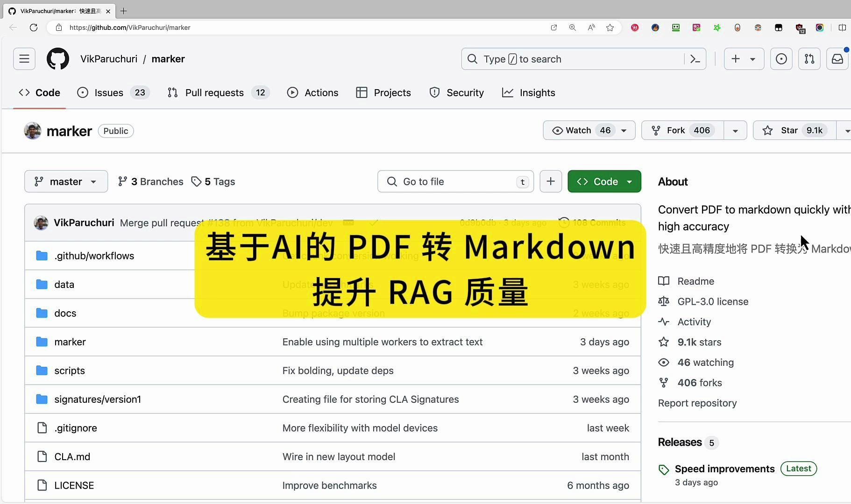Open new browser tab with plus icon

pos(124,11)
